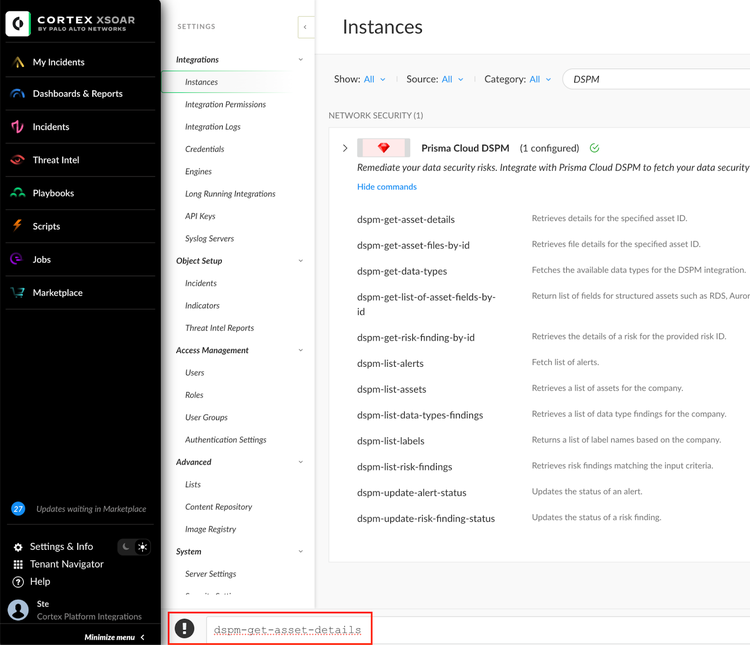Image resolution: width=750 pixels, height=645 pixels.
Task: Select dspm-list-risk-findings command text
Action: click(404, 467)
